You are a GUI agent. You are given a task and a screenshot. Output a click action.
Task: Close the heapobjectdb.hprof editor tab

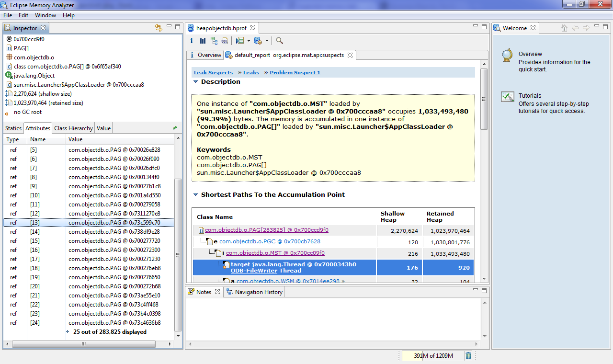(x=252, y=28)
